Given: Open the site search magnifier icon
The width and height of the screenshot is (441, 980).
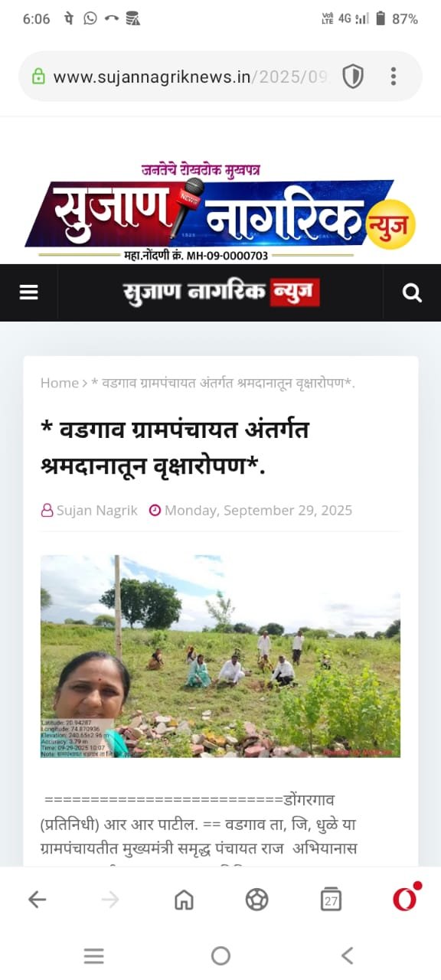Looking at the screenshot, I should (412, 292).
